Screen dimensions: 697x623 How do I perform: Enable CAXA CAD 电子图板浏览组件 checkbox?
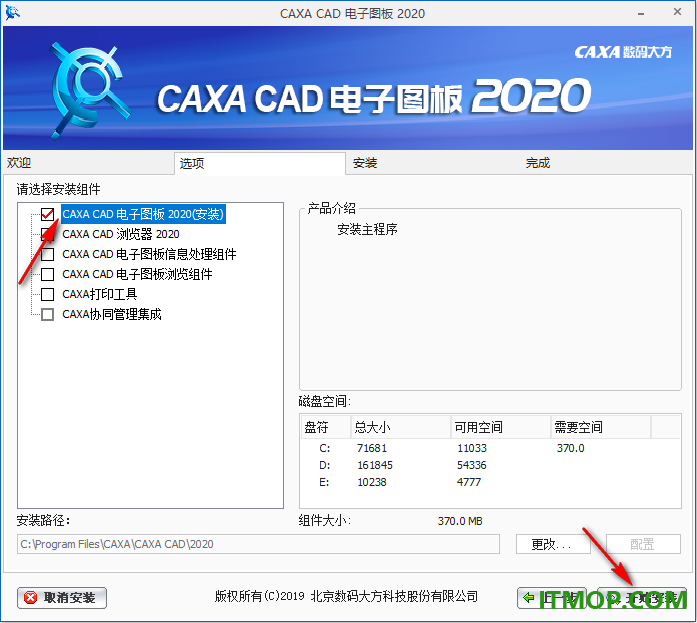click(48, 274)
